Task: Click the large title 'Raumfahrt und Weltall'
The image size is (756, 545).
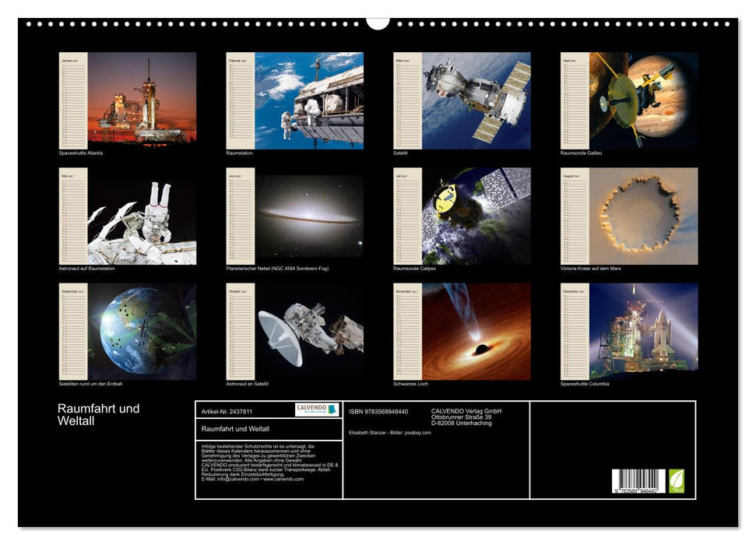Action: (x=98, y=414)
